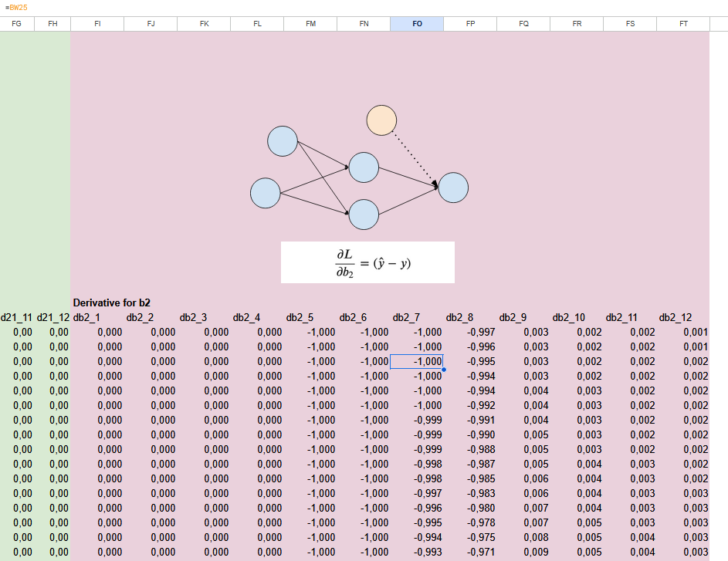The height and width of the screenshot is (561, 728).
Task: Click the FT column header
Action: click(x=683, y=24)
